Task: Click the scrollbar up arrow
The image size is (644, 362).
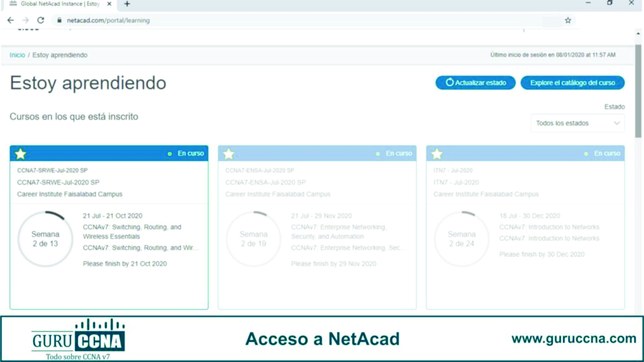Action: pyautogui.click(x=638, y=33)
